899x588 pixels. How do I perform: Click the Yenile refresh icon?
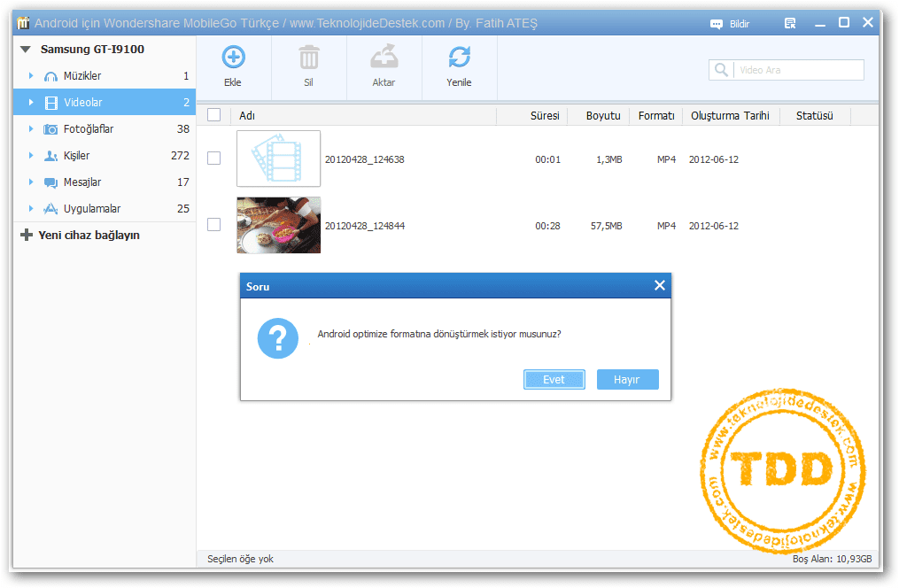[460, 57]
